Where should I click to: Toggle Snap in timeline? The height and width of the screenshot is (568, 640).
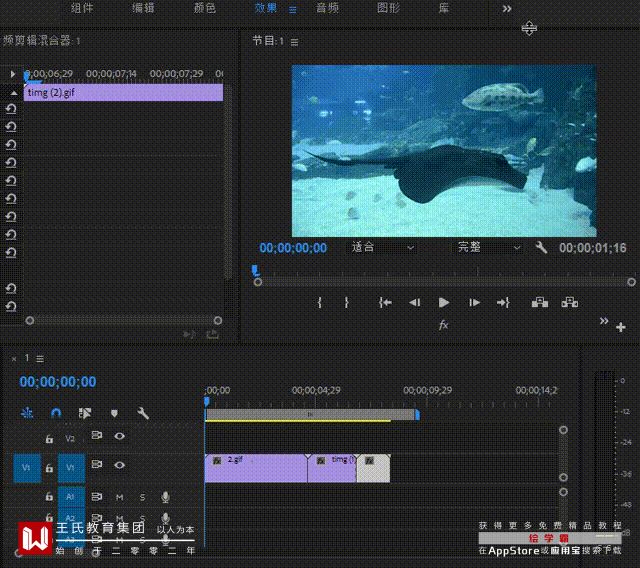click(56, 413)
